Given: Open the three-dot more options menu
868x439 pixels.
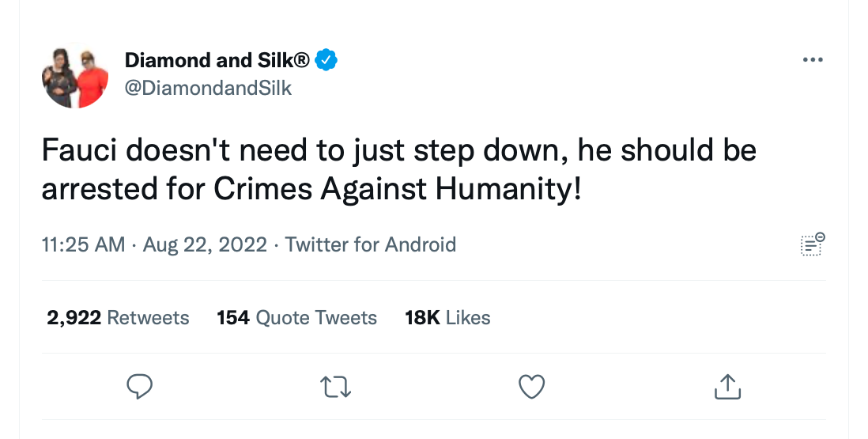Looking at the screenshot, I should pos(813,60).
